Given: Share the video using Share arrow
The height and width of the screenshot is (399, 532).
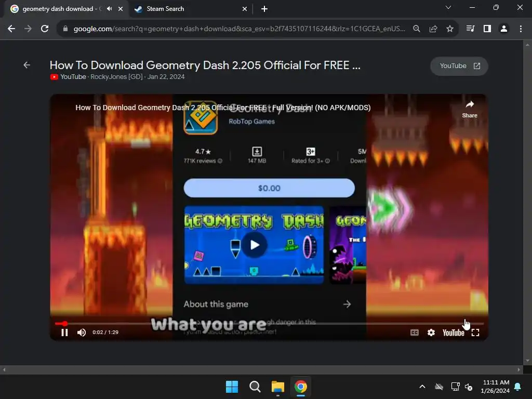Looking at the screenshot, I should coord(470,109).
